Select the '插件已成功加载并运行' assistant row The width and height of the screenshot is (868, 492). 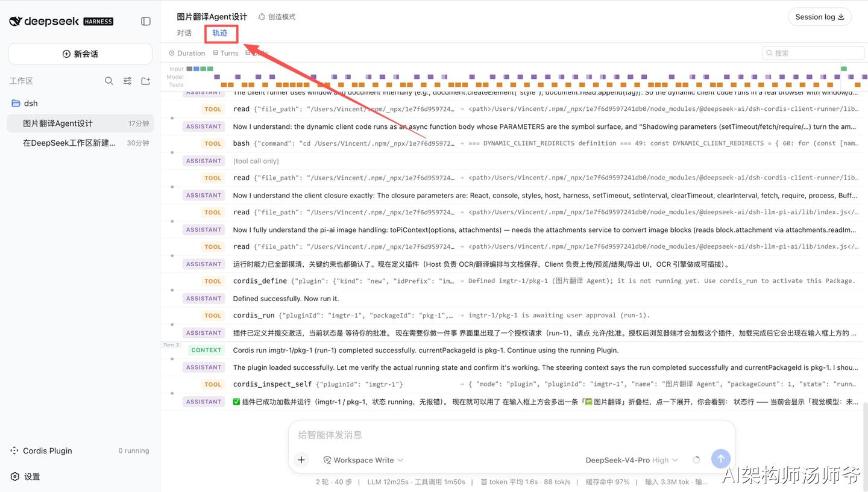512,402
